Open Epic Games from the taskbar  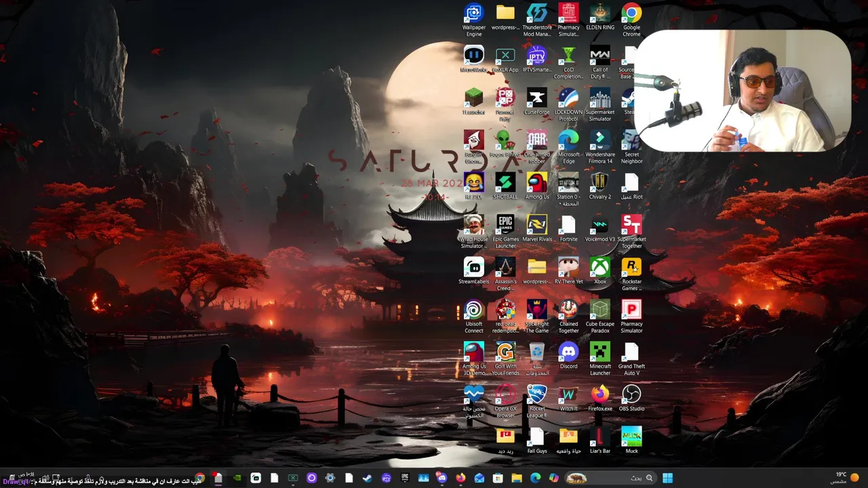click(405, 478)
